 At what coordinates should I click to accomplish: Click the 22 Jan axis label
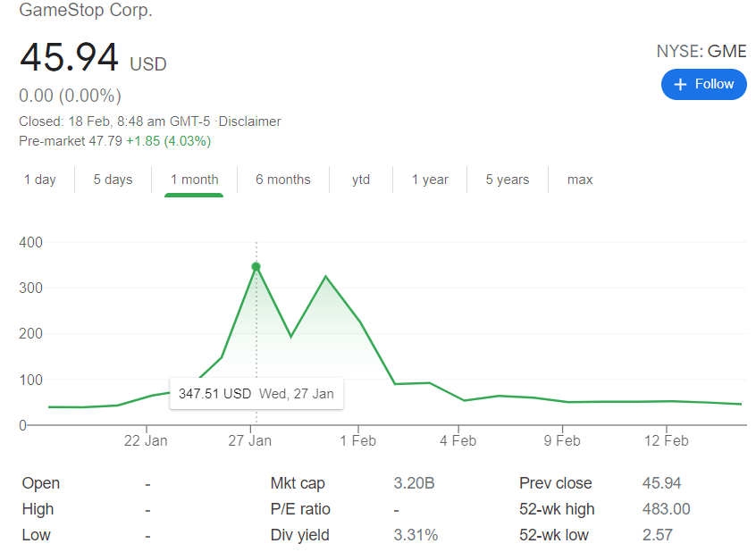click(146, 440)
